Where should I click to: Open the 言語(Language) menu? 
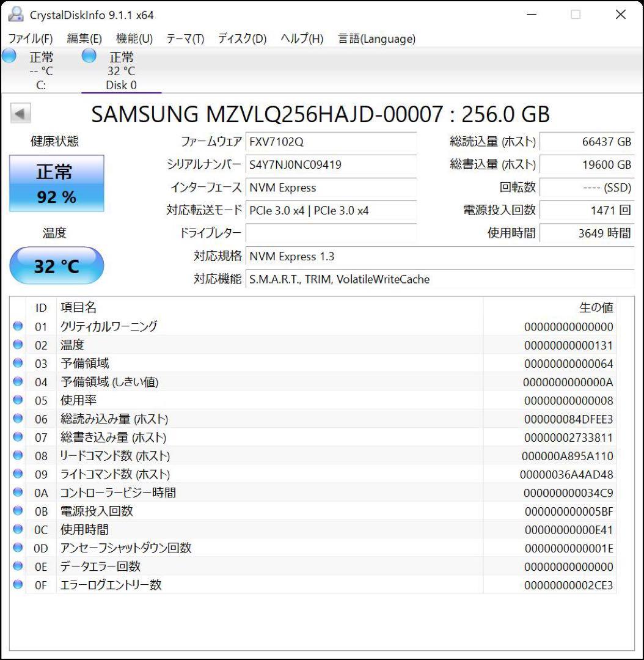coord(375,38)
